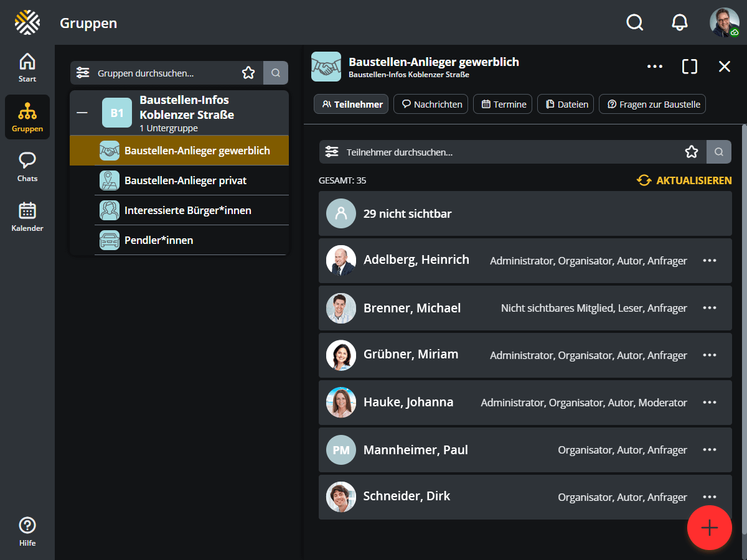Screen dimensions: 747x560
Task: Go to Start in the sidebar
Action: (27, 67)
